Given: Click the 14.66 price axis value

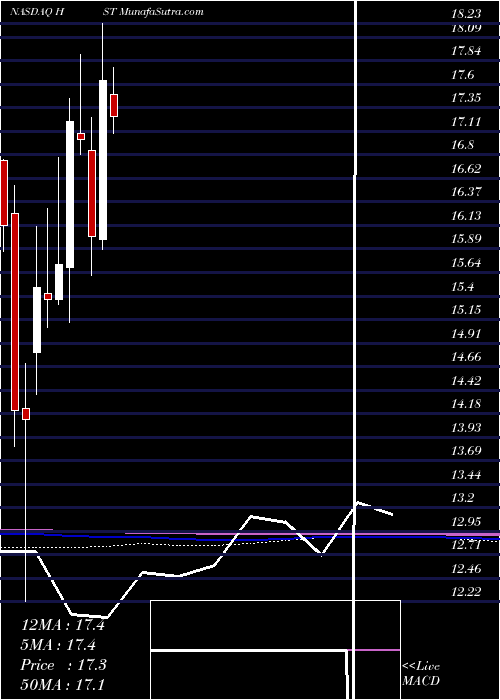Looking at the screenshot, I should 466,357.
